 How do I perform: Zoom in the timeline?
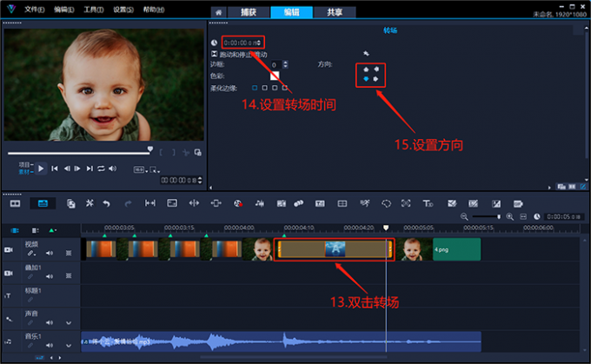click(x=509, y=216)
